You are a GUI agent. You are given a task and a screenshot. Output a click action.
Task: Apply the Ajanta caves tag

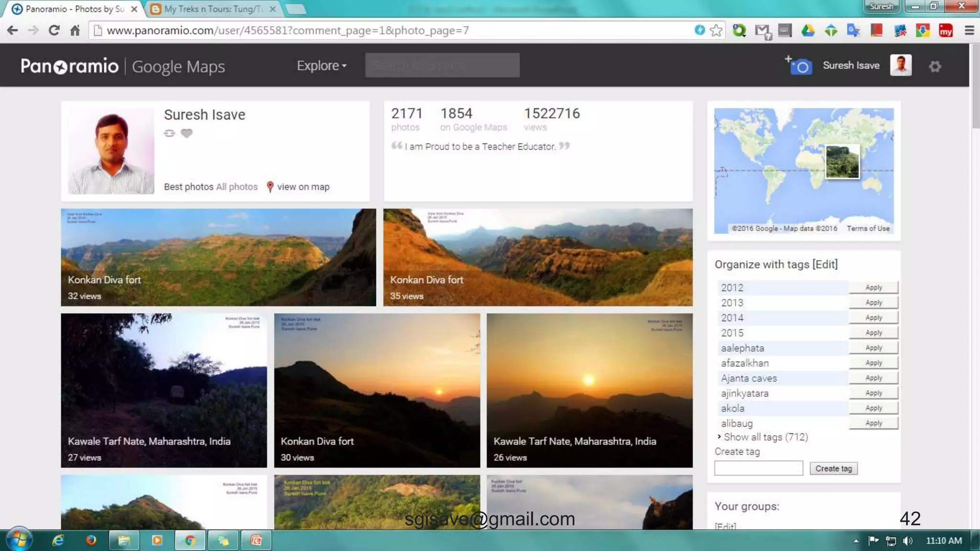coord(873,378)
